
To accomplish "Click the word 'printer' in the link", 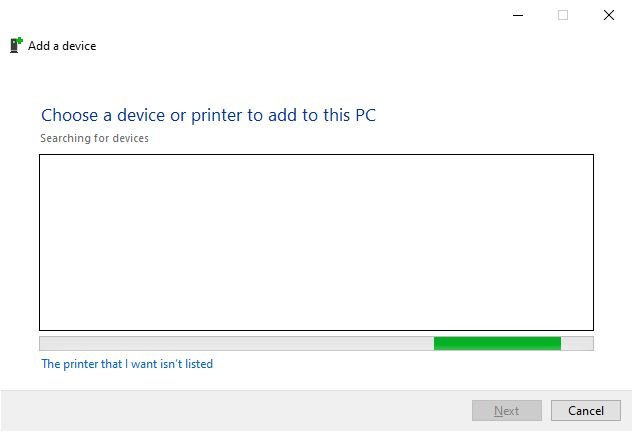I will pyautogui.click(x=81, y=364).
